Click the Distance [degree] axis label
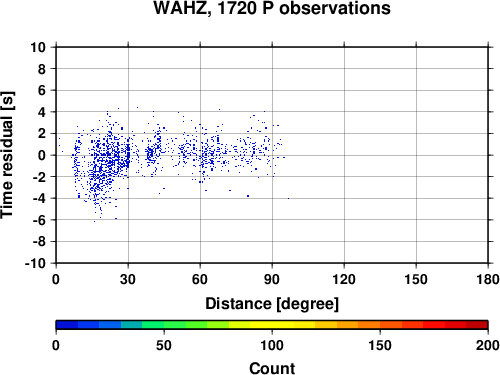This screenshot has width=500, height=375. click(x=272, y=304)
